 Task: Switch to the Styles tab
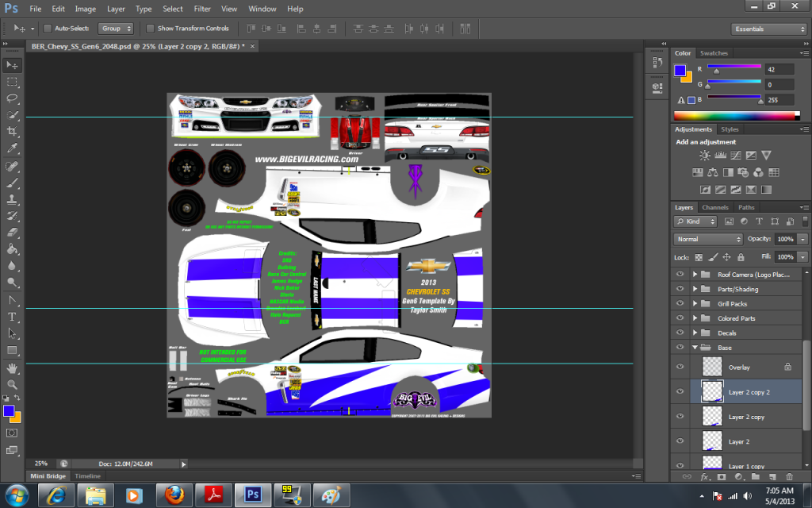730,129
